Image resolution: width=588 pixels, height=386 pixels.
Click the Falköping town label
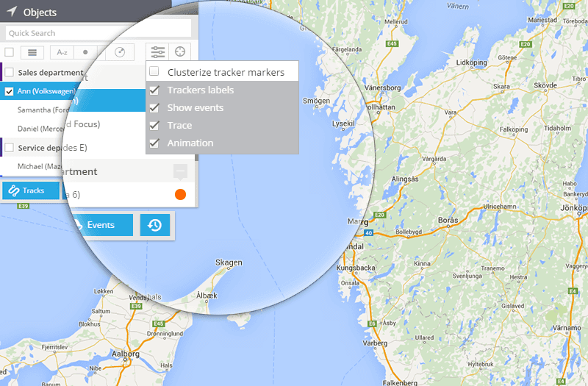[513, 129]
